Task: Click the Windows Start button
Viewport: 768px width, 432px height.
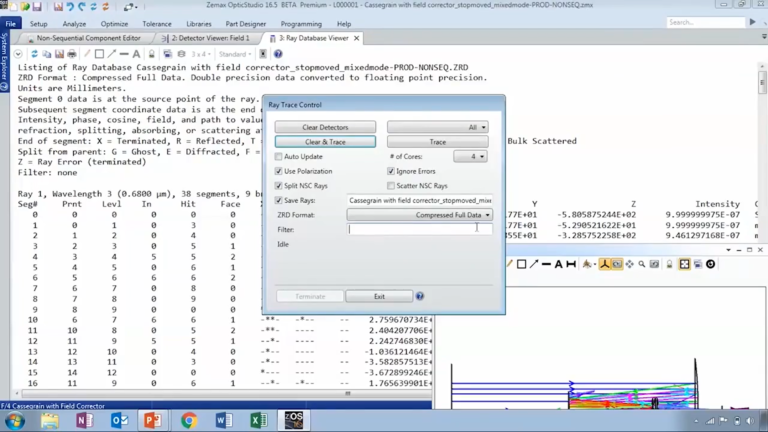Action: pyautogui.click(x=15, y=421)
